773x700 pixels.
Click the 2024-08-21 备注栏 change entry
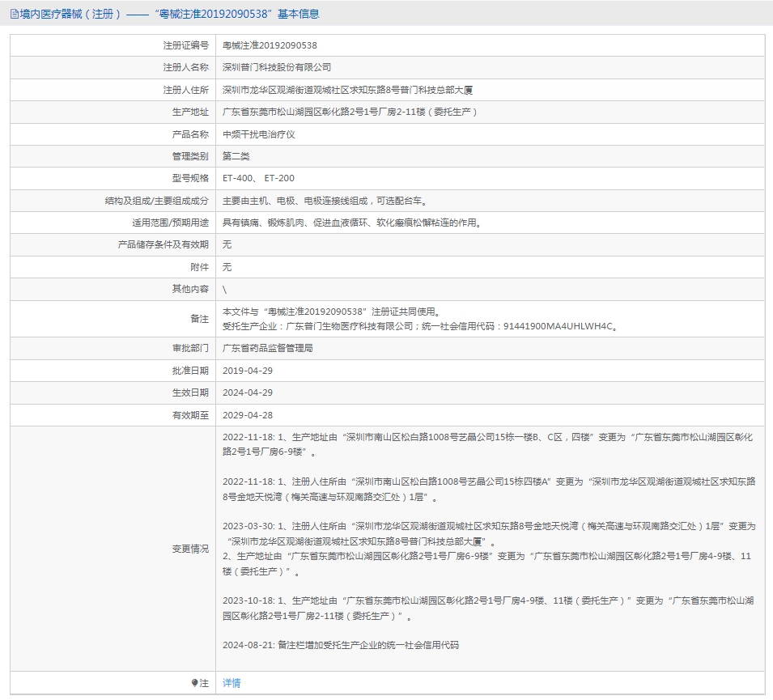(x=341, y=645)
